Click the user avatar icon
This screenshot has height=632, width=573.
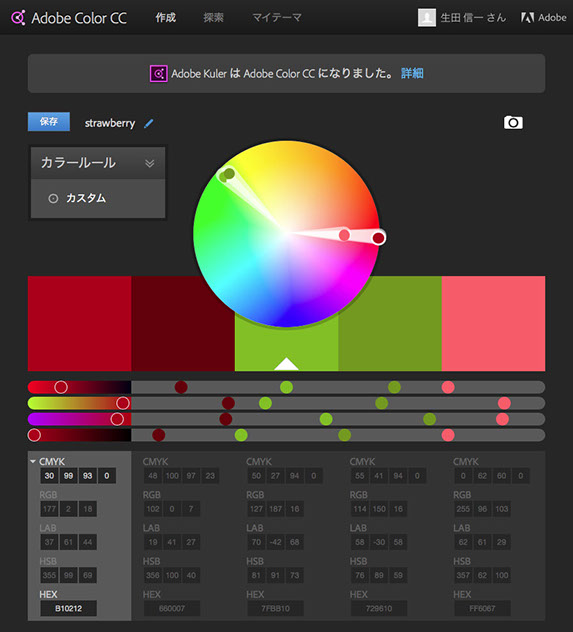coord(426,18)
